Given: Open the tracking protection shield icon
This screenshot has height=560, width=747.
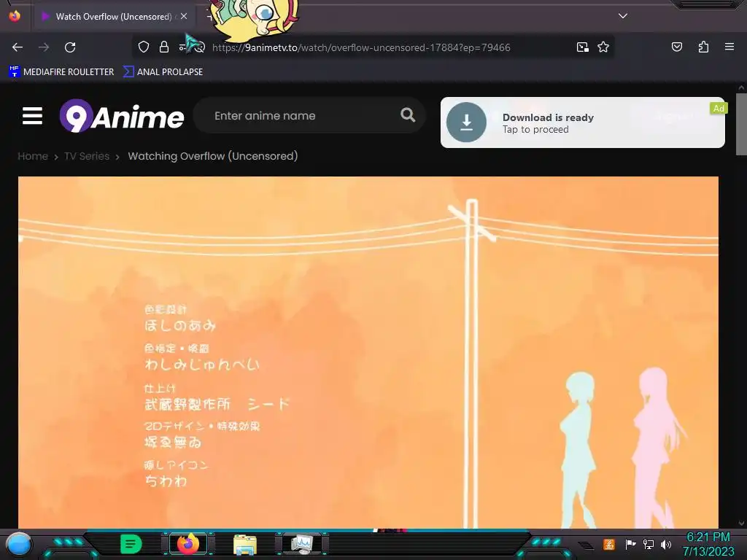Looking at the screenshot, I should coord(144,47).
